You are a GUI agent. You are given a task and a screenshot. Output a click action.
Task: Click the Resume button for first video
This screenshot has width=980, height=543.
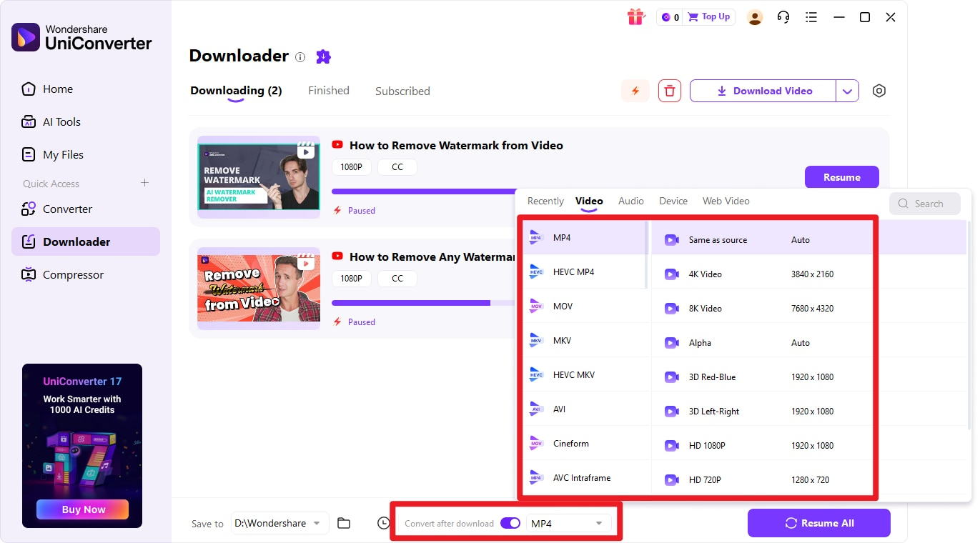tap(842, 177)
